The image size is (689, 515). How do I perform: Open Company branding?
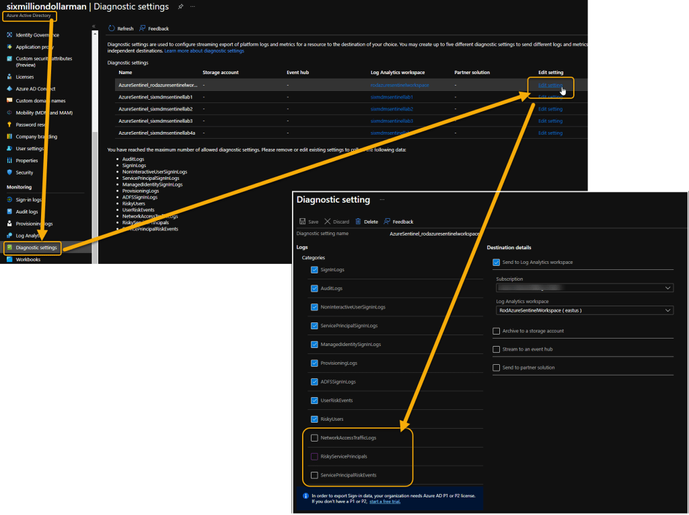pyautogui.click(x=32, y=137)
